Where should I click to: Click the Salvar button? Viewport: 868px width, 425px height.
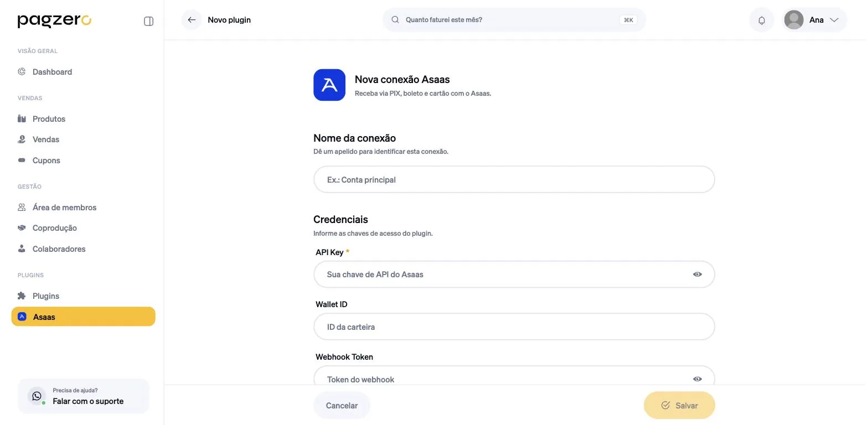pos(679,406)
